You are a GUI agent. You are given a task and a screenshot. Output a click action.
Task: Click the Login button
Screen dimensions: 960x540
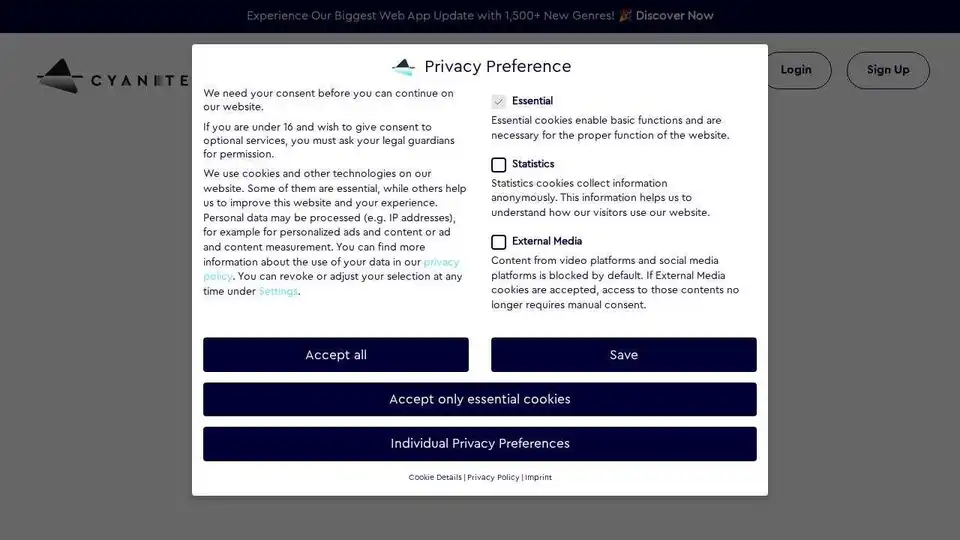point(796,70)
